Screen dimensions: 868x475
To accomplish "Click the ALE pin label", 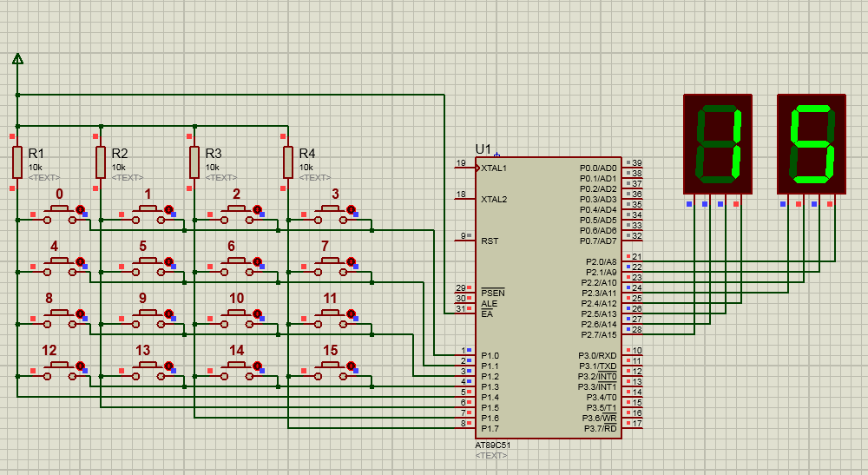I will point(490,304).
